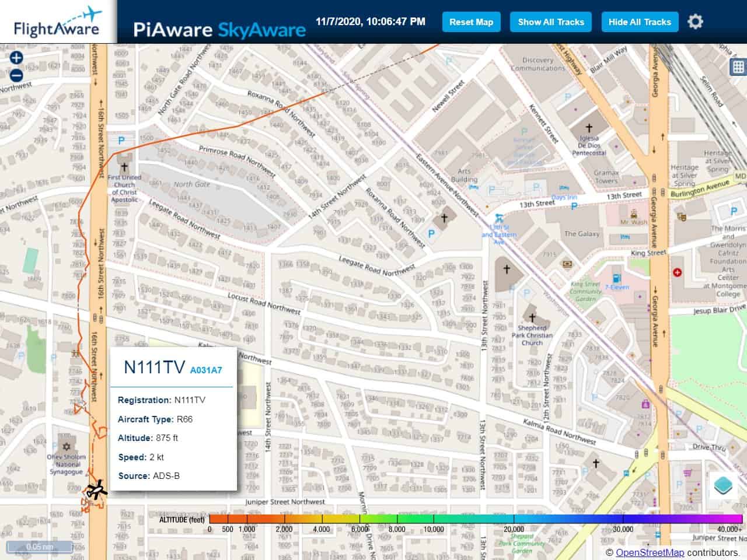Click the Arts Building label
Image resolution: width=747 pixels, height=560 pixels.
[x=464, y=176]
